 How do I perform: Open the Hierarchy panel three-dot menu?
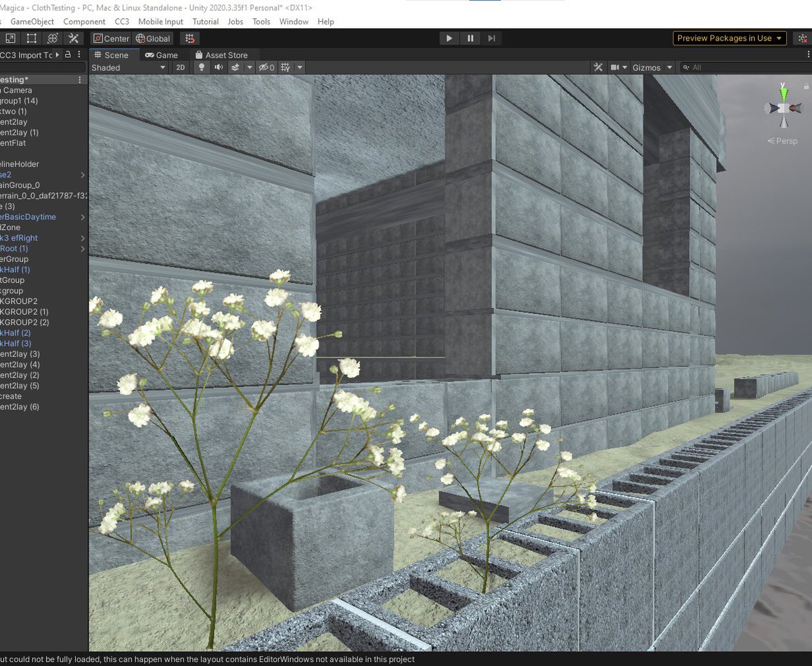pyautogui.click(x=80, y=55)
